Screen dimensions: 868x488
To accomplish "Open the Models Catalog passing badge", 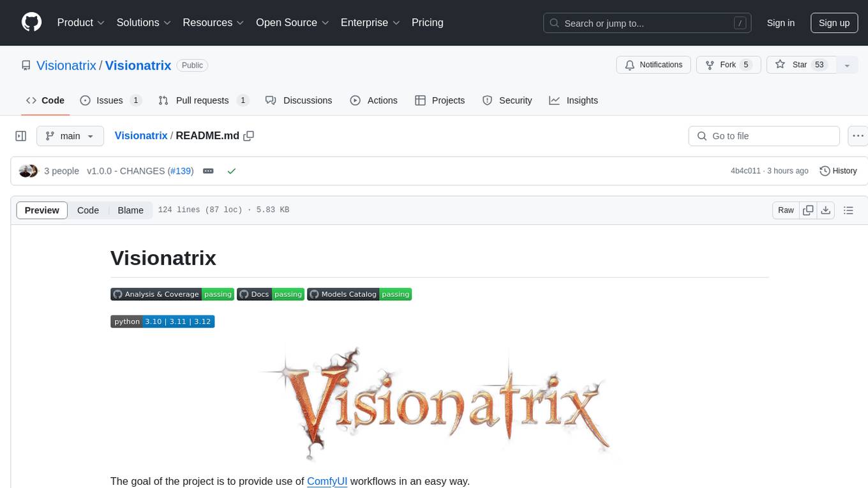I will (x=359, y=294).
